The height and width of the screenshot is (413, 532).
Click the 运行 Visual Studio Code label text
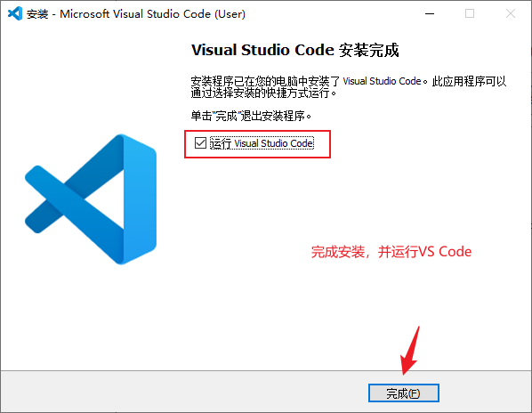[x=262, y=143]
